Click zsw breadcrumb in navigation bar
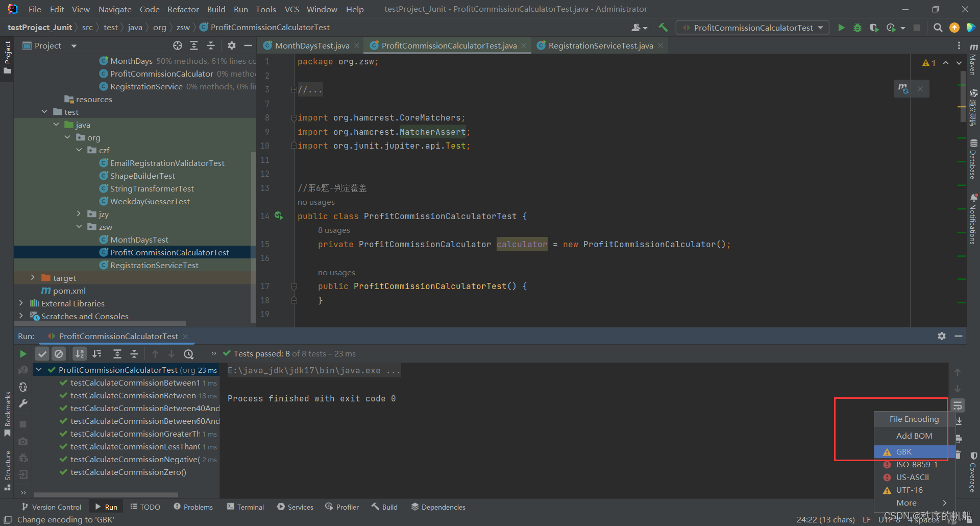 tap(183, 28)
